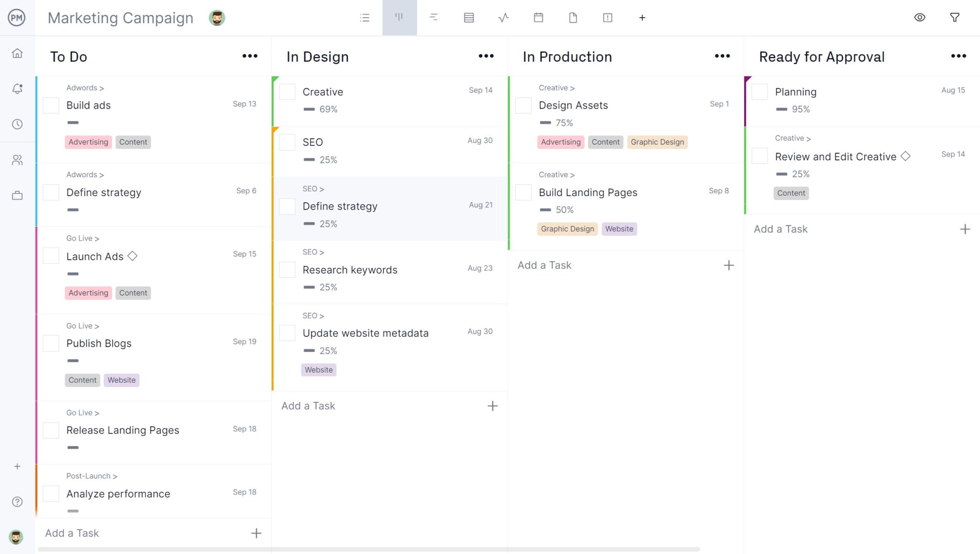The width and height of the screenshot is (980, 554).
Task: Open the eye visibility menu at top right
Action: (x=920, y=17)
